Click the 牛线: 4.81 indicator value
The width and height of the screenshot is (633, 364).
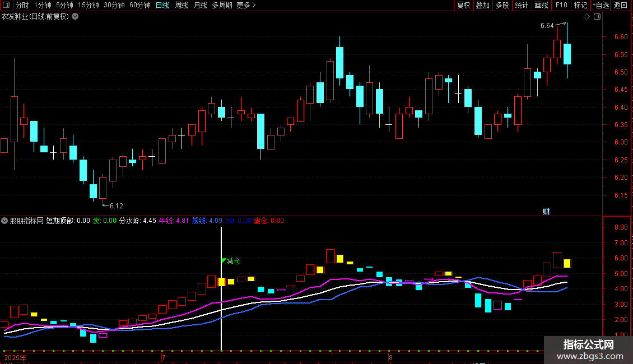[x=174, y=221]
